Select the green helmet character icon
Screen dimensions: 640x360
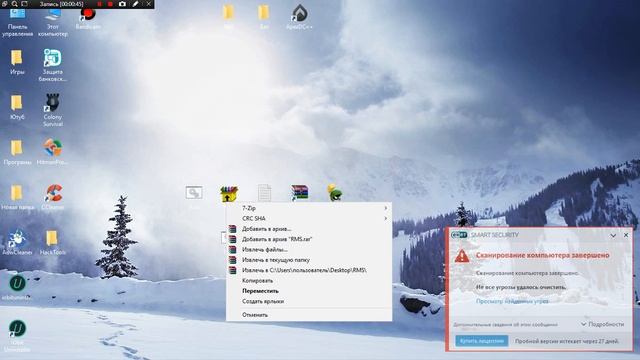(335, 193)
